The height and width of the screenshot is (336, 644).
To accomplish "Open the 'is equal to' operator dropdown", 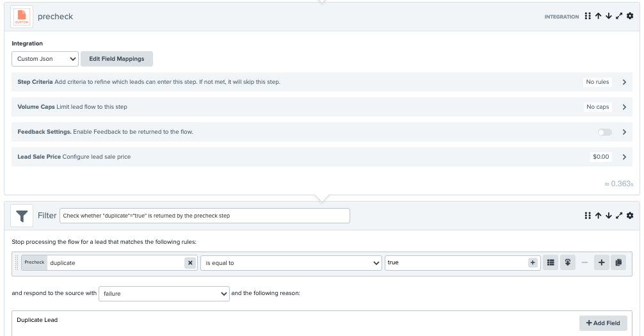I will click(291, 263).
